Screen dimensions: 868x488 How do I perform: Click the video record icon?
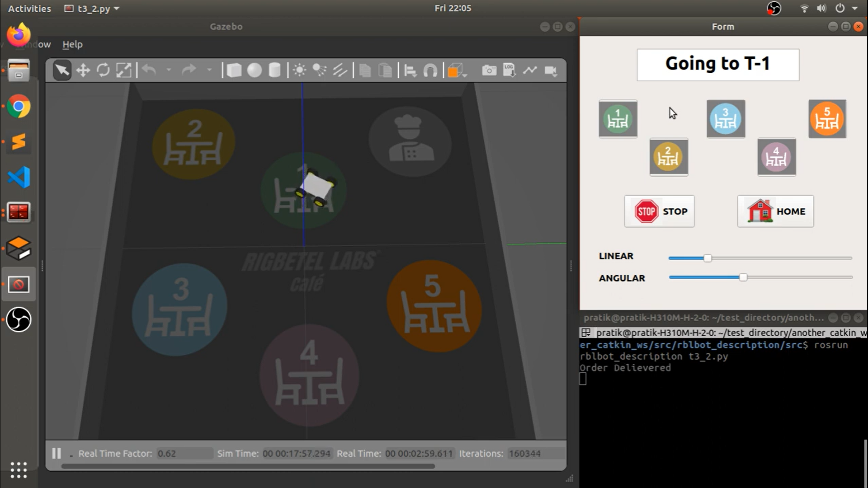[x=551, y=70]
